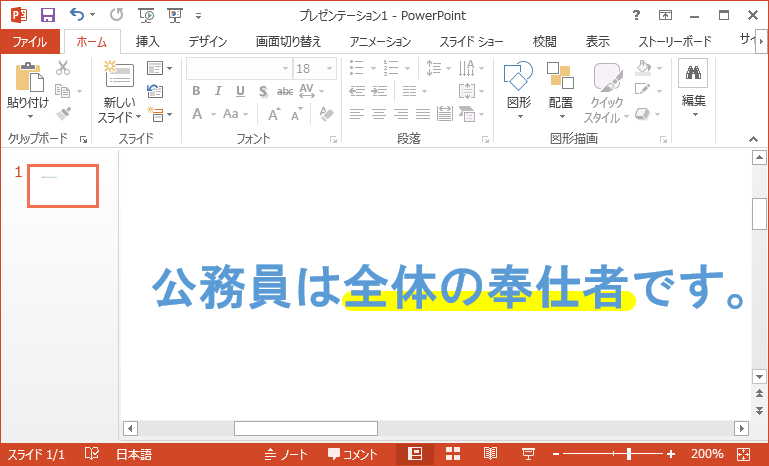
Task: Convert to SmartArt icon in paragraph group
Action: pos(467,114)
